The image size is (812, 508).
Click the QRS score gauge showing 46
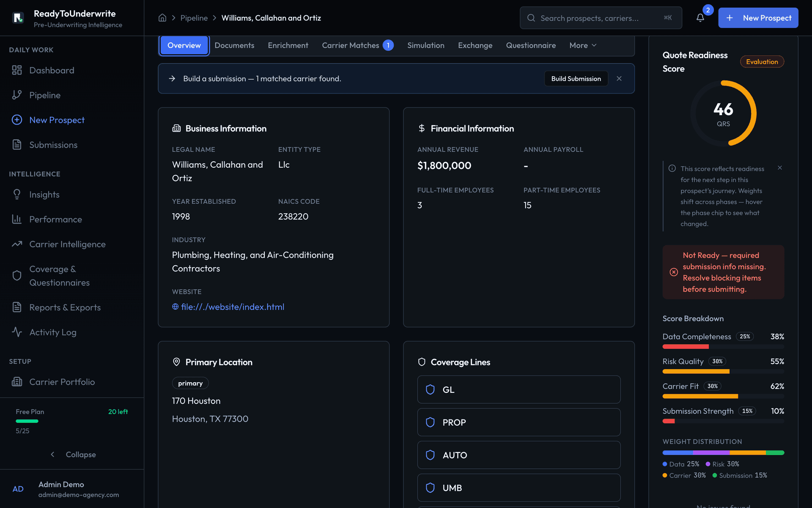coord(723,113)
